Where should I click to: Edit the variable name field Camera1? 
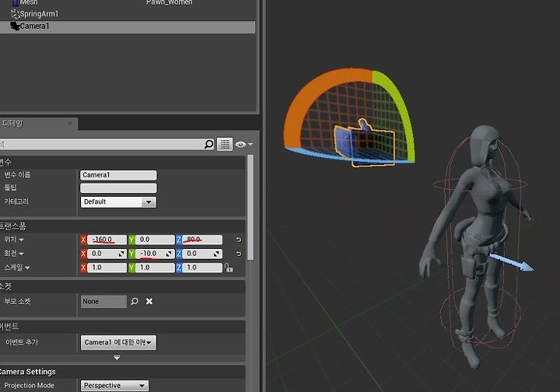pos(118,175)
